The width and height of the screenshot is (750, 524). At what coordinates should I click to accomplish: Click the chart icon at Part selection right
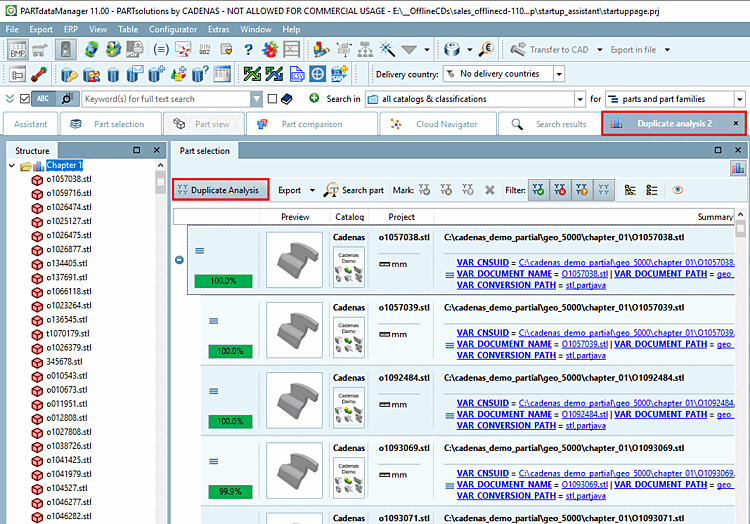pos(737,168)
